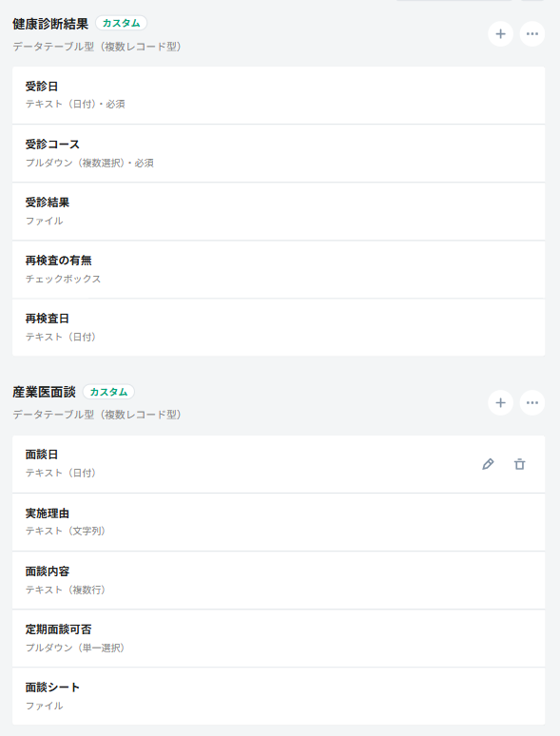Screen dimensions: 560x736
Task: Open the 面談シート file field row
Action: (x=279, y=696)
